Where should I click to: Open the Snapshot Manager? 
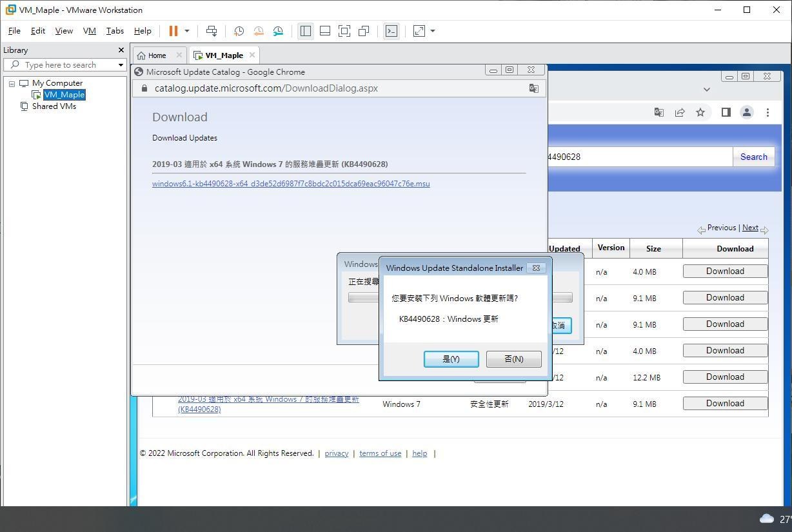tap(278, 30)
